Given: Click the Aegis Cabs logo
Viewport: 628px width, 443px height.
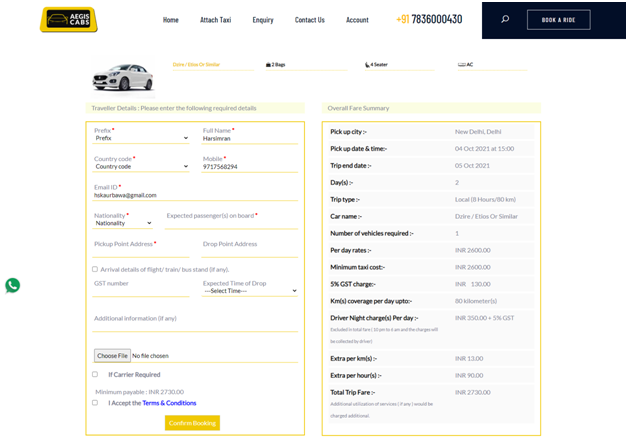Looking at the screenshot, I should [68, 19].
